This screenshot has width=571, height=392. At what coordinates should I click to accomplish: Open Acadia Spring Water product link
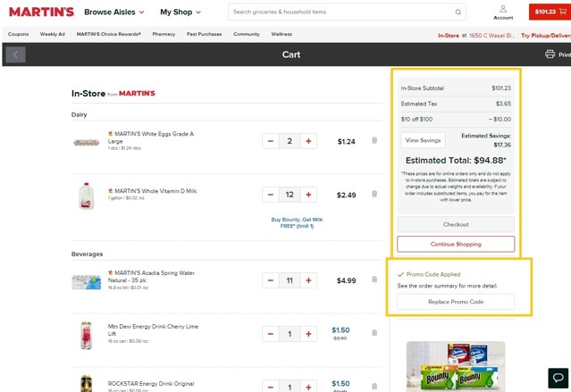[151, 277]
